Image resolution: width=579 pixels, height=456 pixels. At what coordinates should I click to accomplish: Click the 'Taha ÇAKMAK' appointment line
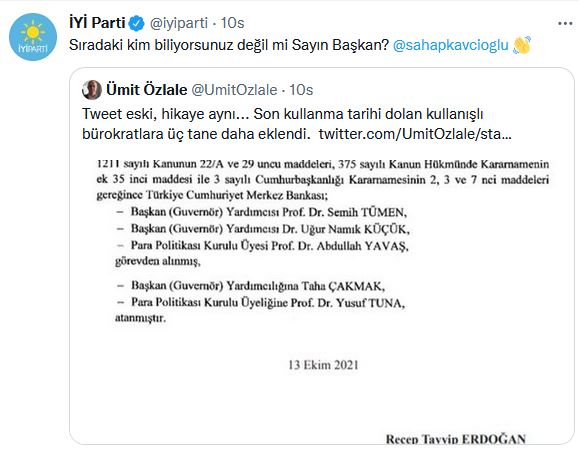[x=250, y=286]
